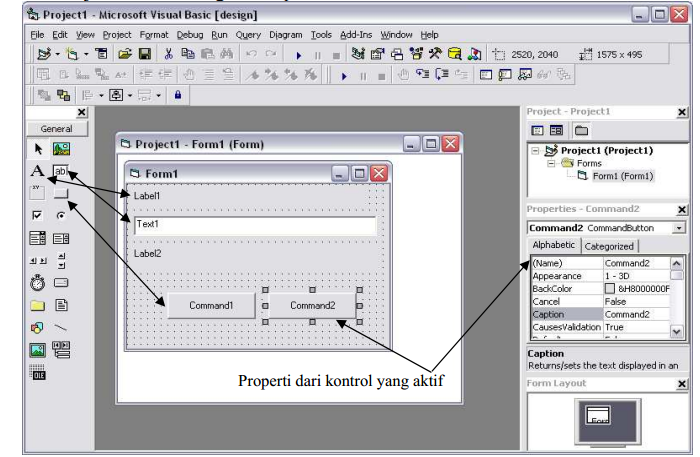Click Form thumbnail in Form Layout
700x457 pixels.
coord(598,415)
